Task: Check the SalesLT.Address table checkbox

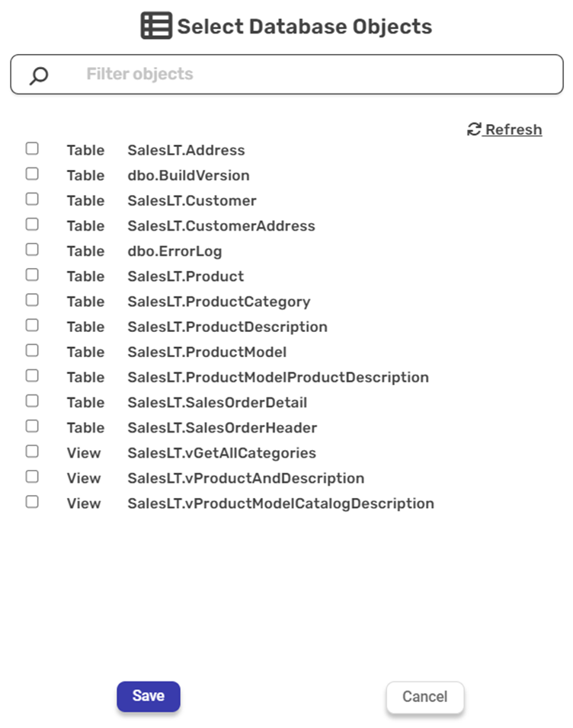Action: point(32,148)
